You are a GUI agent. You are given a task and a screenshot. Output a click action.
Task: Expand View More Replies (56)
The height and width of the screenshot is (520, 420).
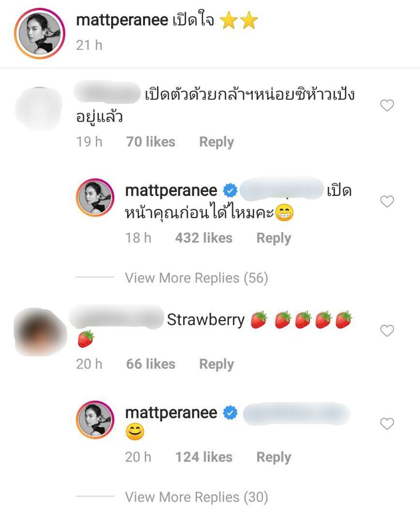[196, 278]
